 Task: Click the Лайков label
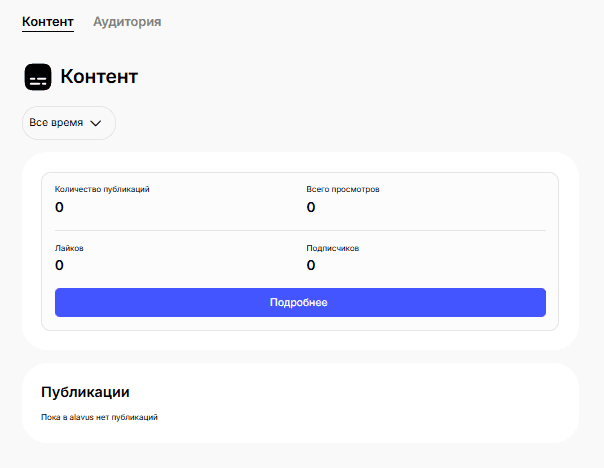[69, 247]
